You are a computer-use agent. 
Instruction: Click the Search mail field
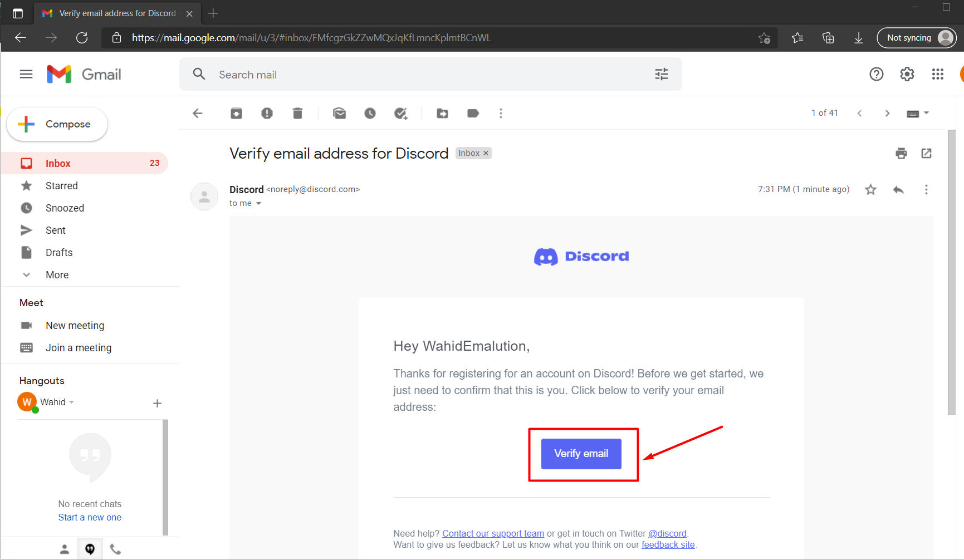point(430,74)
